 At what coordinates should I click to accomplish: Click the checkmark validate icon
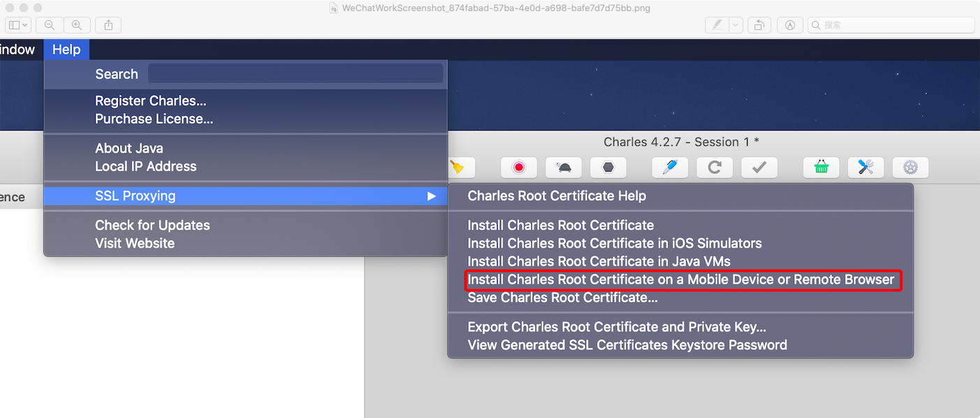(759, 167)
